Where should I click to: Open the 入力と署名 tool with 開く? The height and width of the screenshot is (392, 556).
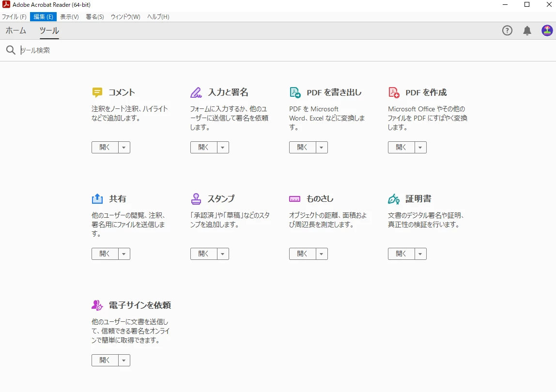204,148
